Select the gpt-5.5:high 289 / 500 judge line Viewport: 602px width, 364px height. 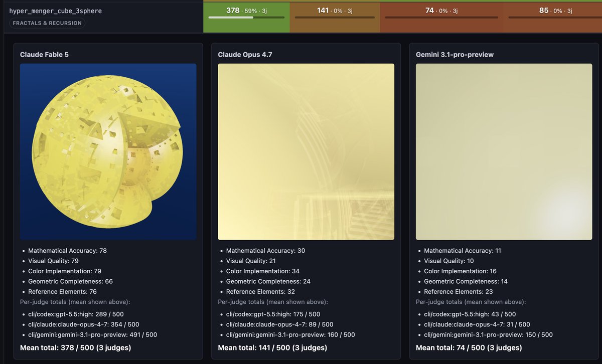[x=76, y=314]
